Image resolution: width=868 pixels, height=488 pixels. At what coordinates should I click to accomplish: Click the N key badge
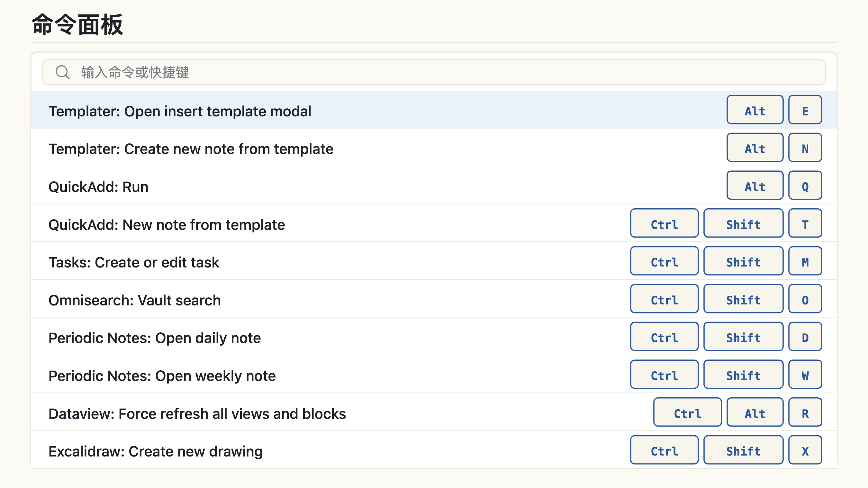(x=805, y=147)
